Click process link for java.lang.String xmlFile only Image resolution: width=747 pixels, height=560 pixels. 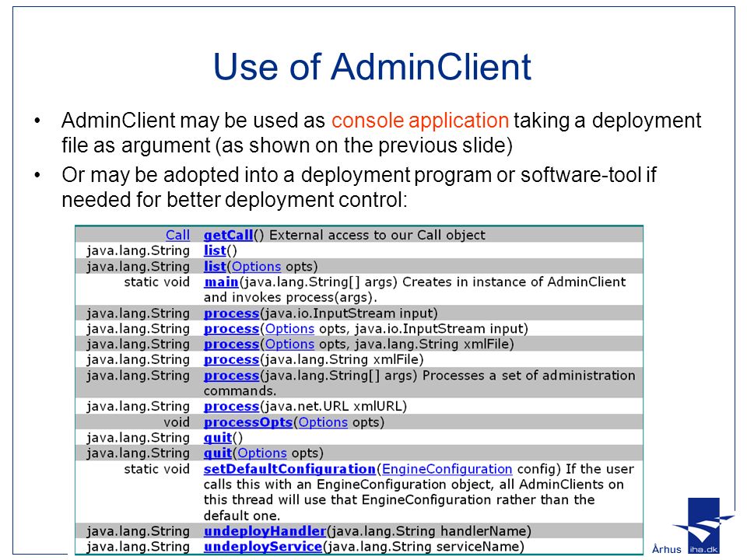(x=232, y=359)
